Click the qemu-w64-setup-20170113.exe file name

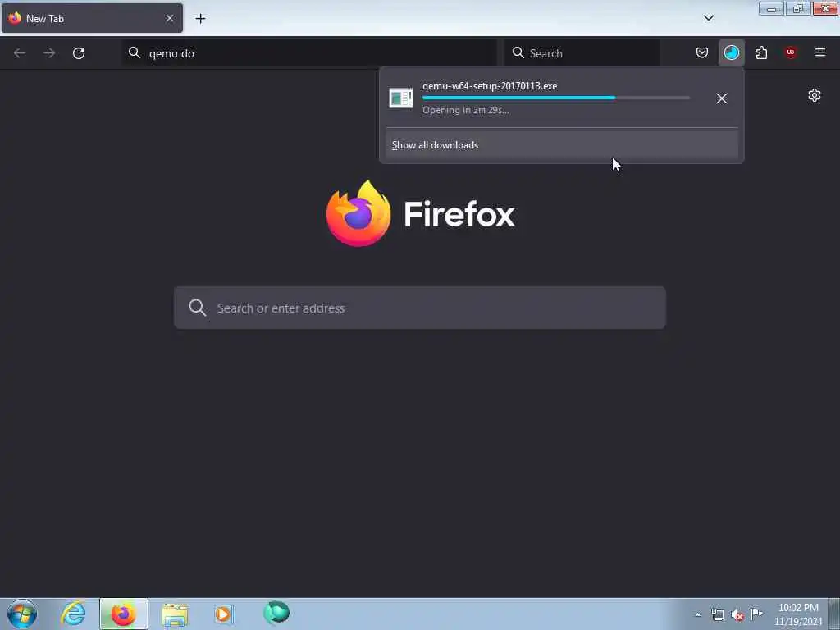pos(490,85)
